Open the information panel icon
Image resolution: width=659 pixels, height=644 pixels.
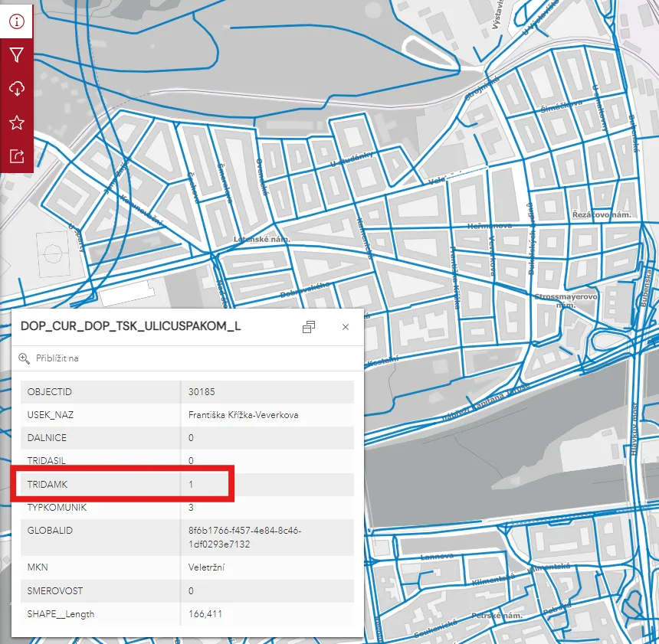point(17,21)
